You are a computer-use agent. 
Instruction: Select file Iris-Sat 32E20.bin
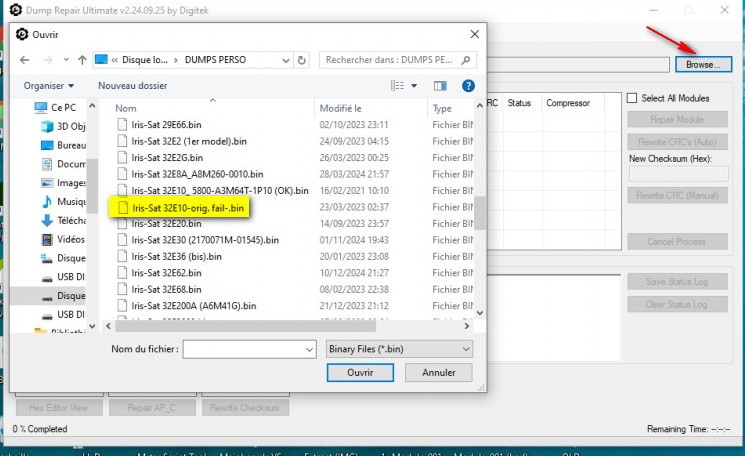click(x=166, y=223)
